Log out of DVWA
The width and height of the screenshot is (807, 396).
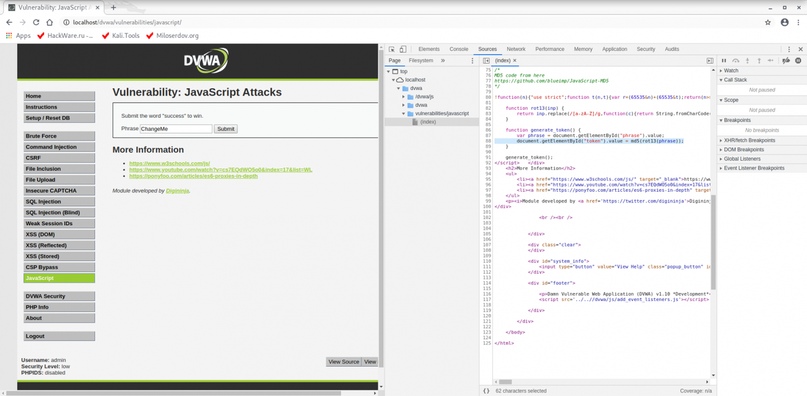(x=59, y=336)
